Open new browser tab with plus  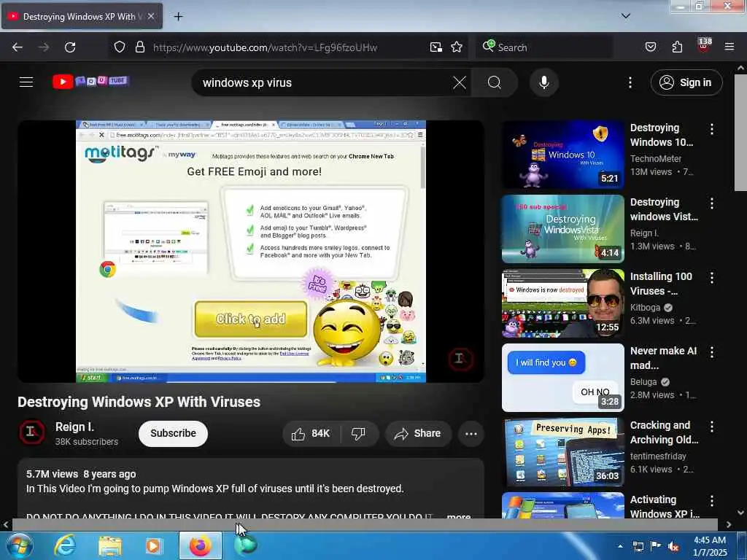click(178, 16)
